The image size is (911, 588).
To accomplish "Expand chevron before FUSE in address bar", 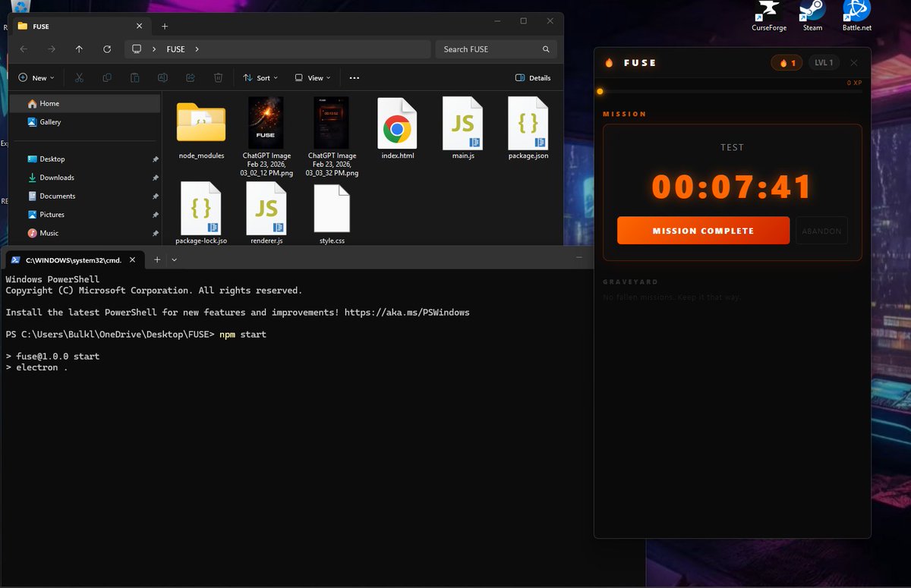I will 155,49.
